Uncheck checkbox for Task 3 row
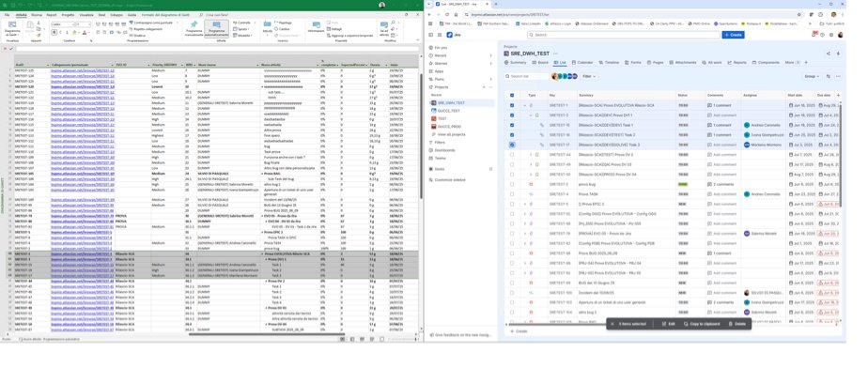 [511, 145]
